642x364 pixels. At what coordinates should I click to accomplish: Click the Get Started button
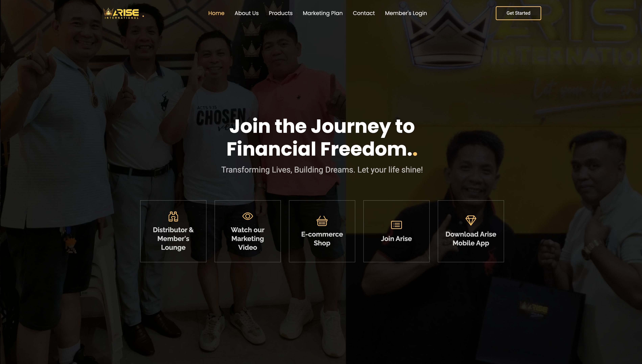click(518, 13)
